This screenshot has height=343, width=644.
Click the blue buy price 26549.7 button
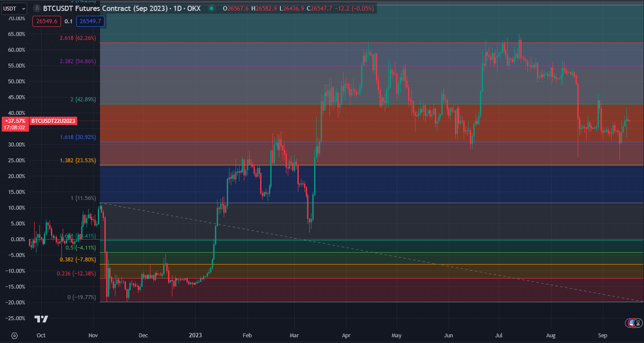pyautogui.click(x=90, y=21)
